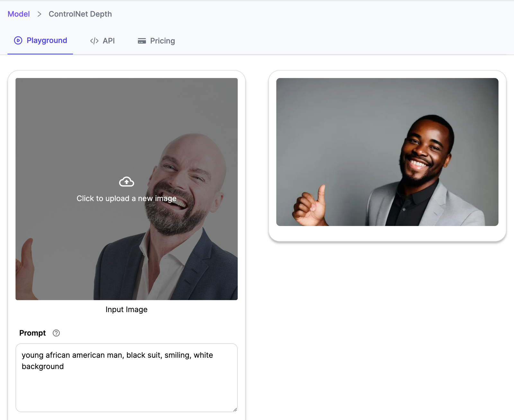Viewport: 514px width, 420px height.
Task: Switch to the Playground tab
Action: [x=47, y=40]
